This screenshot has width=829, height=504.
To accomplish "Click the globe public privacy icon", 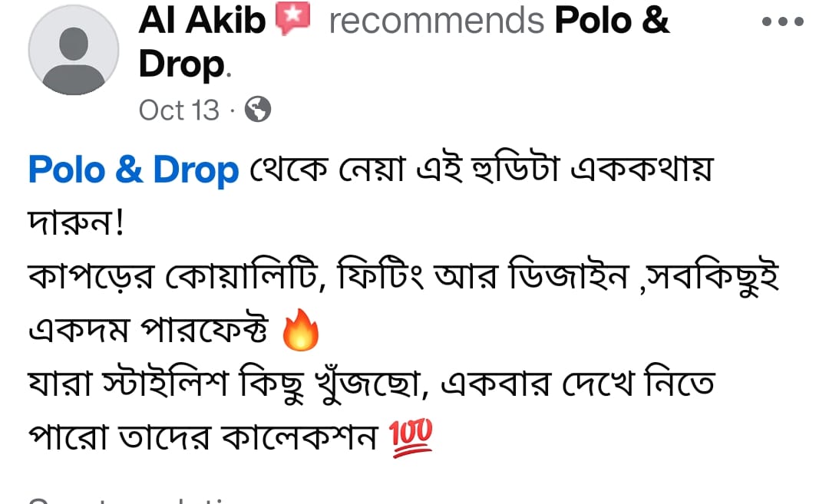I will coord(258,110).
